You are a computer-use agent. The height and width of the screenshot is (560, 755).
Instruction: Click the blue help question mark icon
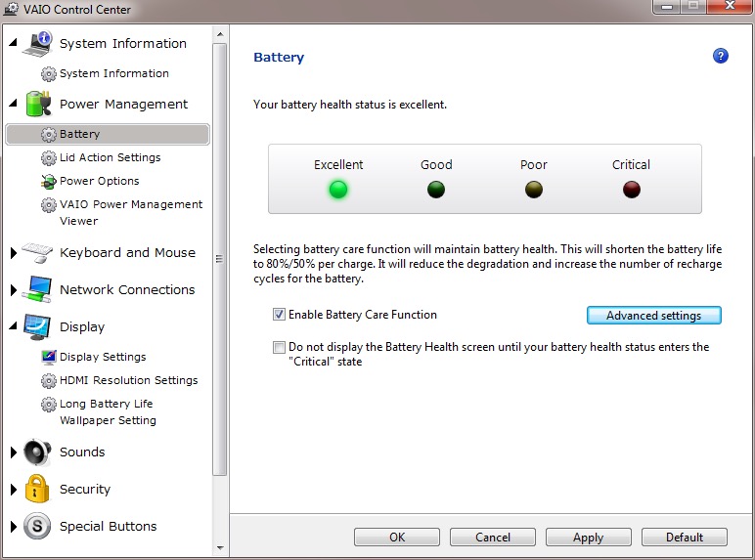pyautogui.click(x=721, y=56)
